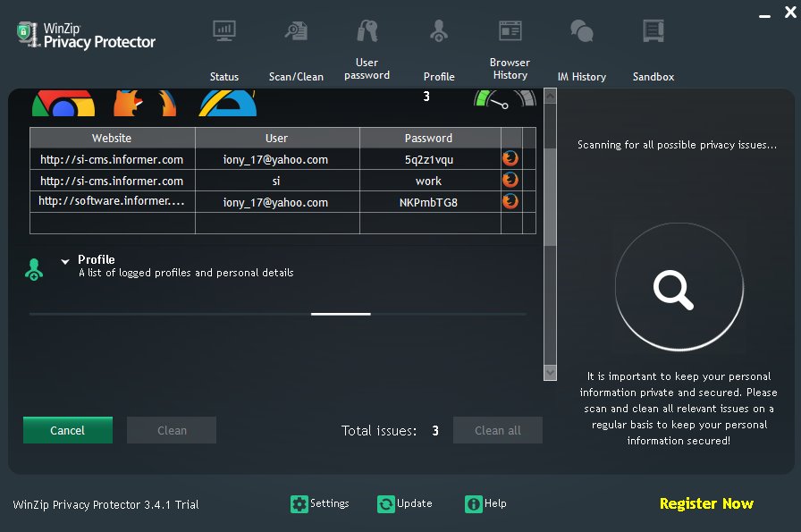Select iony_17@yahoo.com in the NKPmbTG8 row
Image resolution: width=801 pixels, height=532 pixels.
pyautogui.click(x=276, y=202)
